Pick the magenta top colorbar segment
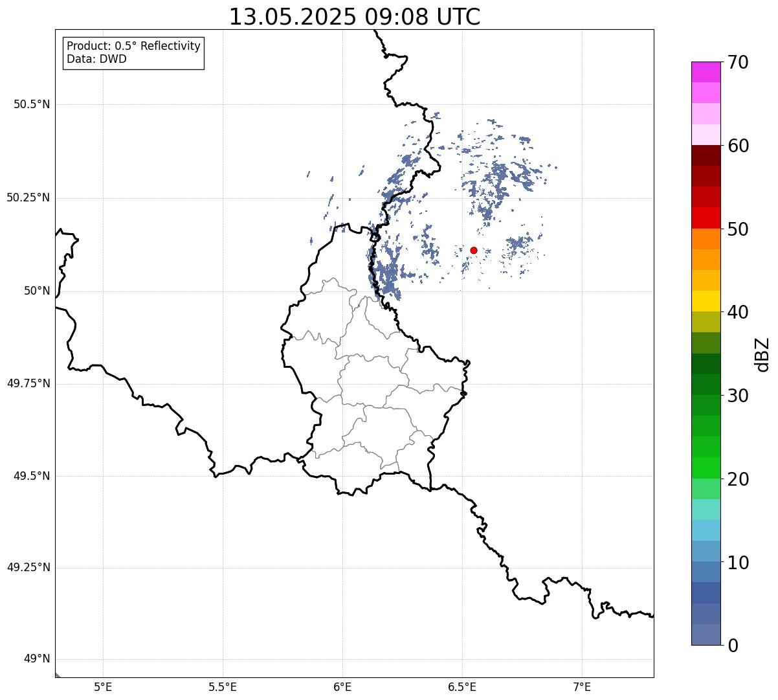Viewport: 778px width, 700px height. point(706,72)
